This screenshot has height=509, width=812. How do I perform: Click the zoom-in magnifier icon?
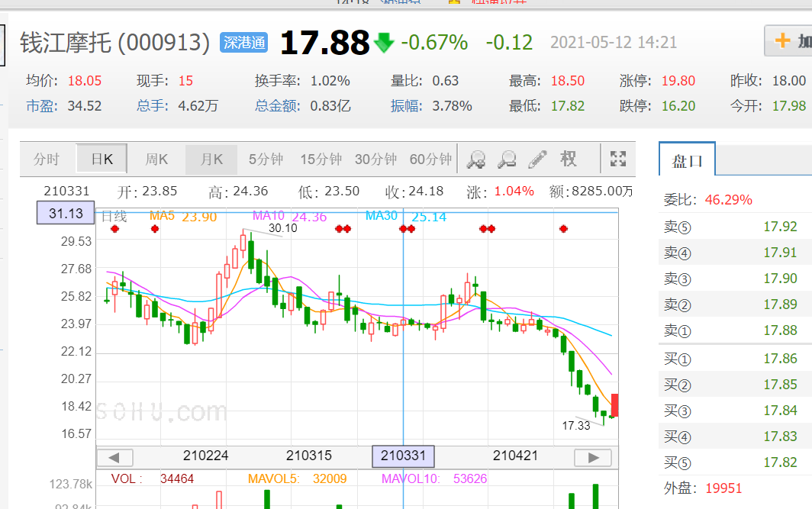pos(476,159)
